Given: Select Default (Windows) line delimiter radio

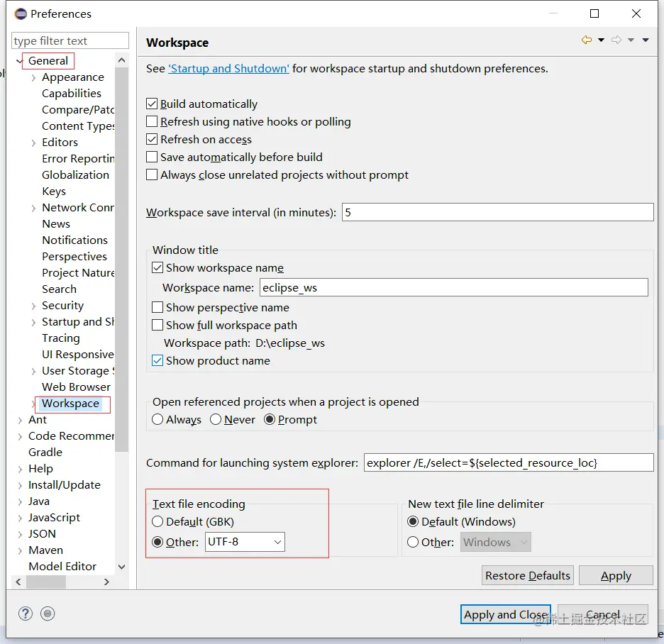Looking at the screenshot, I should [412, 521].
